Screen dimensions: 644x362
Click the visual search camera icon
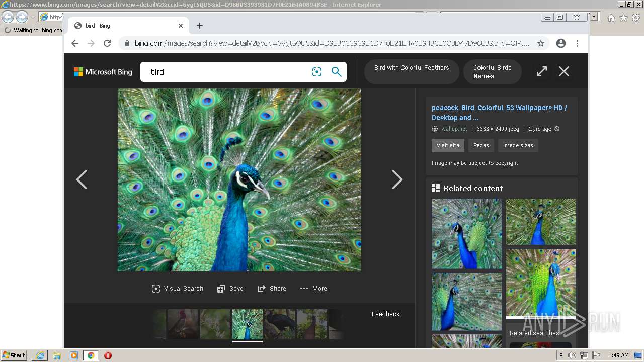pyautogui.click(x=317, y=72)
